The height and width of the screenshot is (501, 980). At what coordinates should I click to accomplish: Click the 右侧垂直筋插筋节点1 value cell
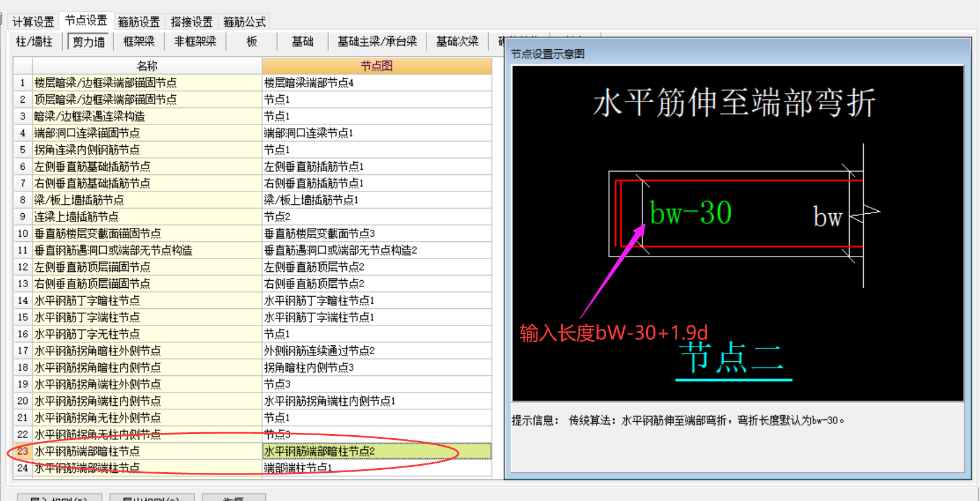pyautogui.click(x=377, y=183)
